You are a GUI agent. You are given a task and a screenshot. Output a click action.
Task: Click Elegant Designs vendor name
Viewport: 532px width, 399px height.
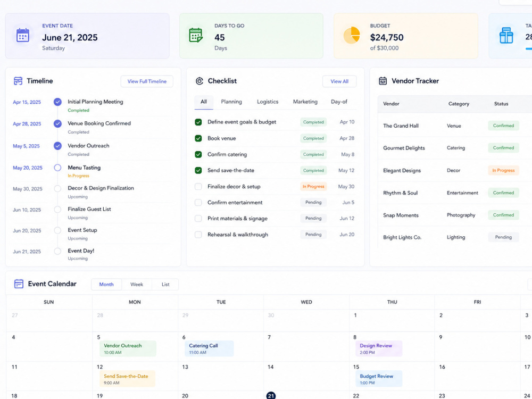point(402,171)
